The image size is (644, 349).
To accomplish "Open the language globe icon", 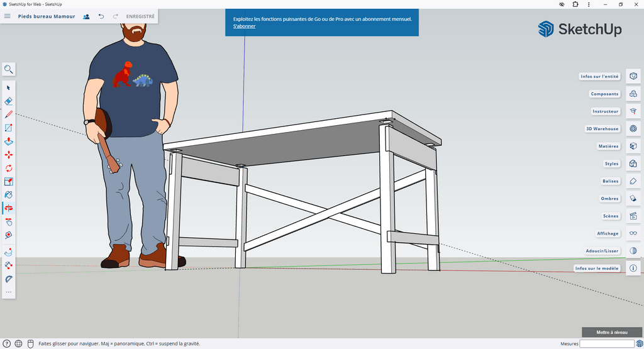I will 18,344.
